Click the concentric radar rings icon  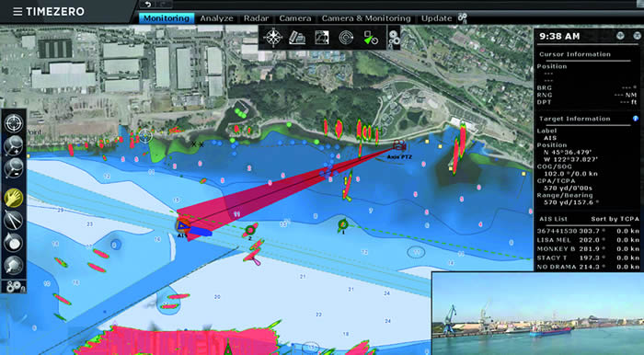pos(346,38)
